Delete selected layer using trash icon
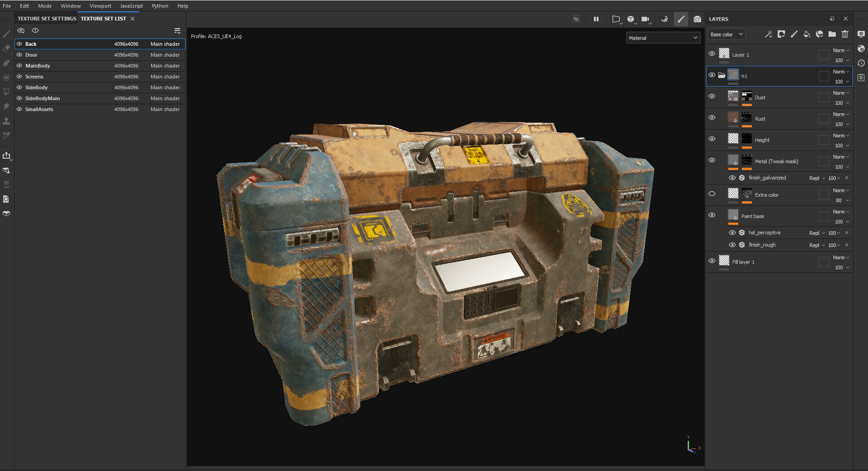 tap(844, 34)
